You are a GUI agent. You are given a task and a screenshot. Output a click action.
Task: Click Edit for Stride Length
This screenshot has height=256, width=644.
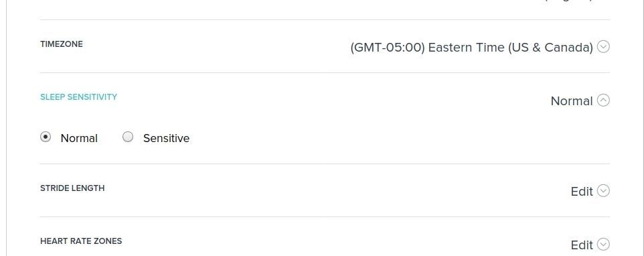click(582, 192)
